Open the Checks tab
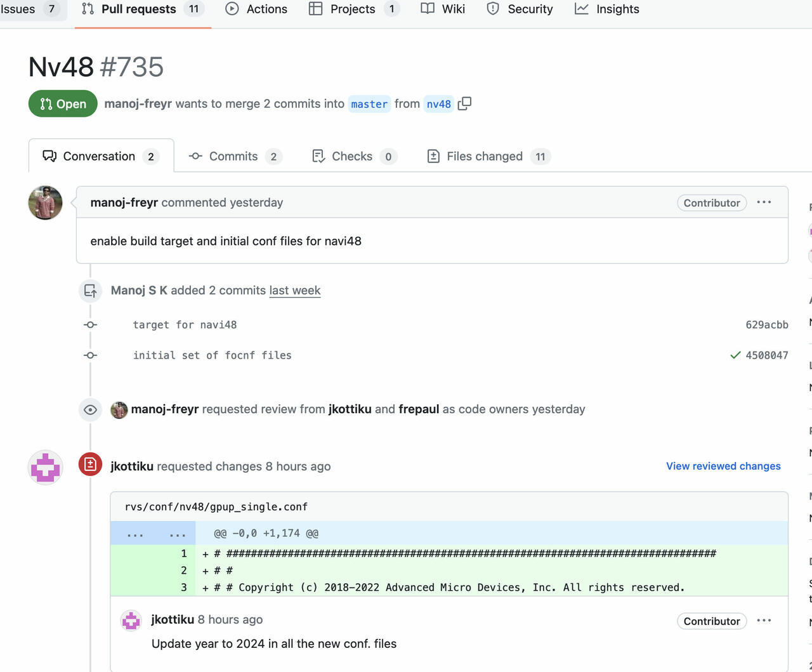Image resolution: width=812 pixels, height=672 pixels. (352, 157)
